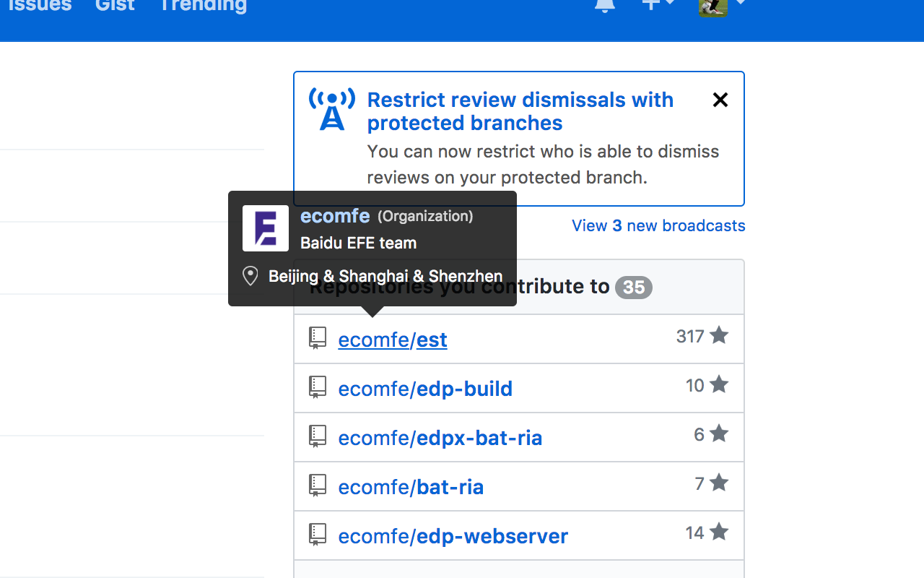924x578 pixels.
Task: Open the ecomfe/edpx-bat-ria repository
Action: (x=440, y=438)
